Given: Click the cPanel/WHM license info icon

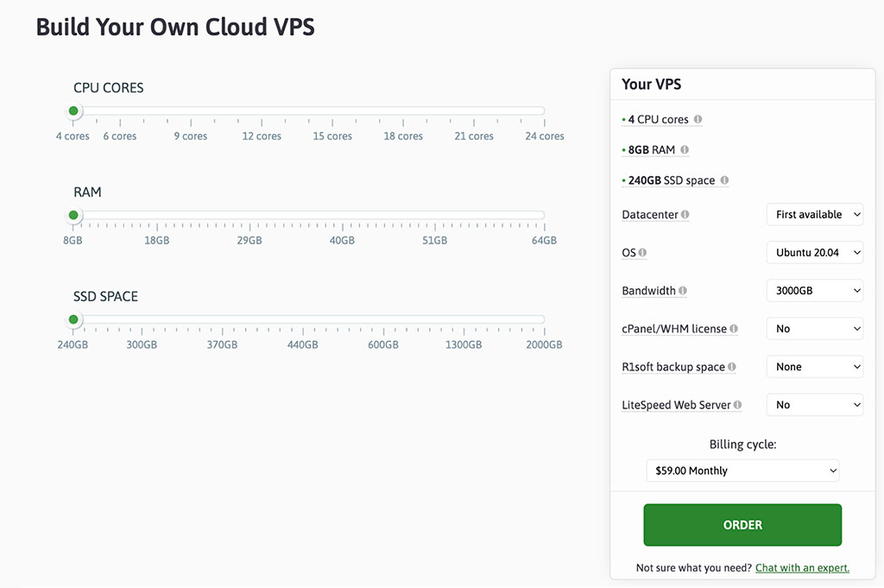Looking at the screenshot, I should (734, 329).
